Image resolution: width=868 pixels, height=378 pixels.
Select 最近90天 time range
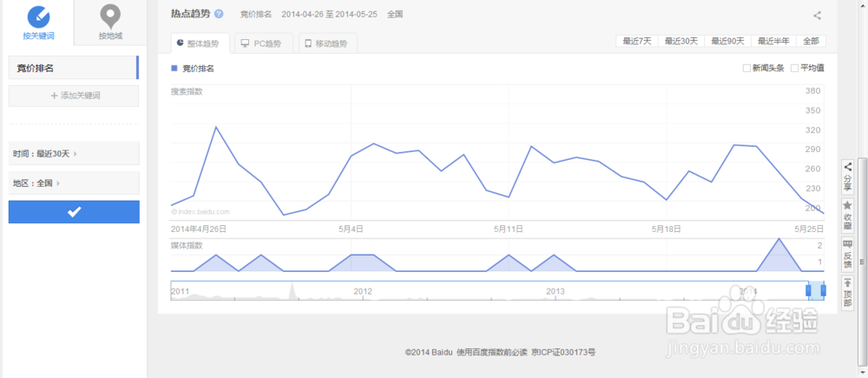pos(727,41)
